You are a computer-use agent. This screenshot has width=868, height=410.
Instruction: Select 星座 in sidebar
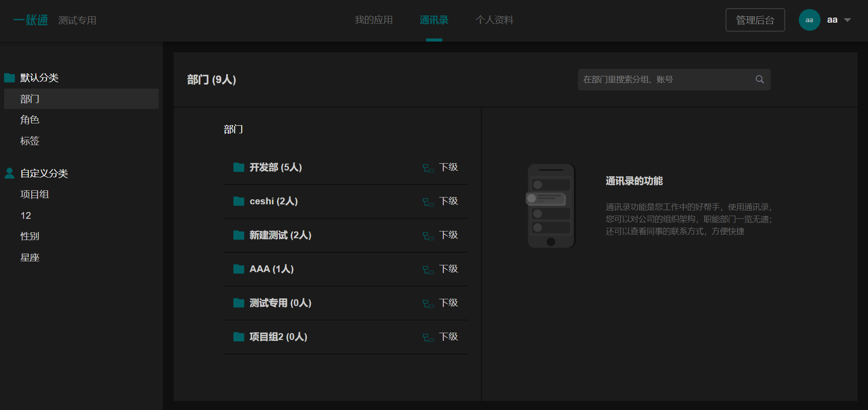(30, 258)
